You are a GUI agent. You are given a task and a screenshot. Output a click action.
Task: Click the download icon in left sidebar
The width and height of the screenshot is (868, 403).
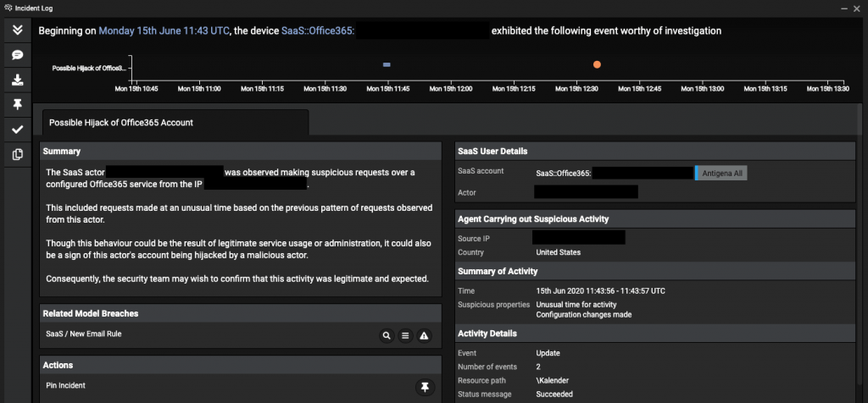pyautogui.click(x=17, y=80)
